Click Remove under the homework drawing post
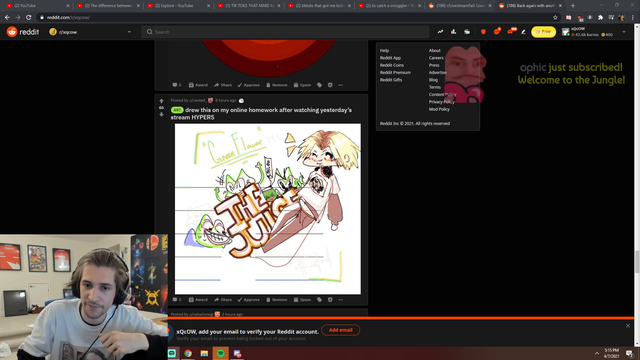The image size is (640, 360). 277,300
